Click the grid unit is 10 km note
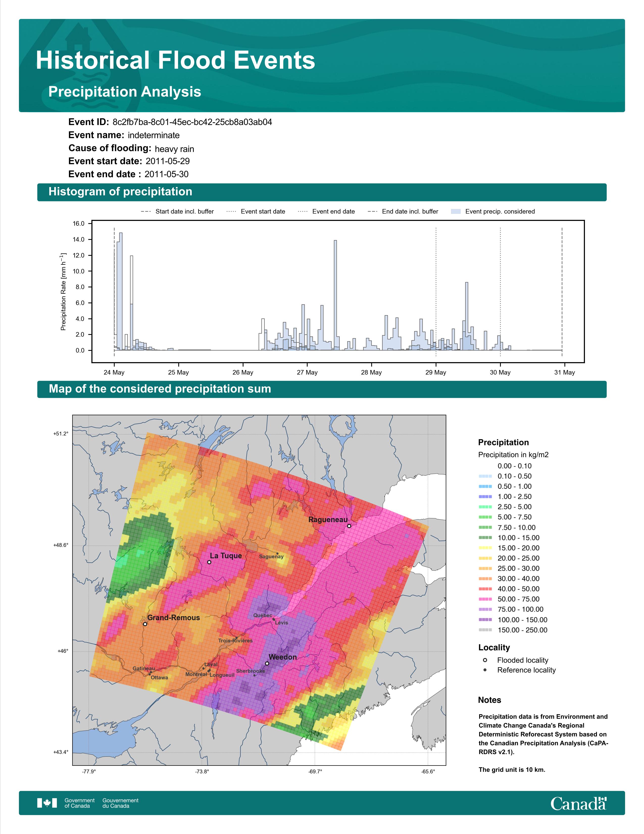The image size is (644, 834). tap(512, 770)
